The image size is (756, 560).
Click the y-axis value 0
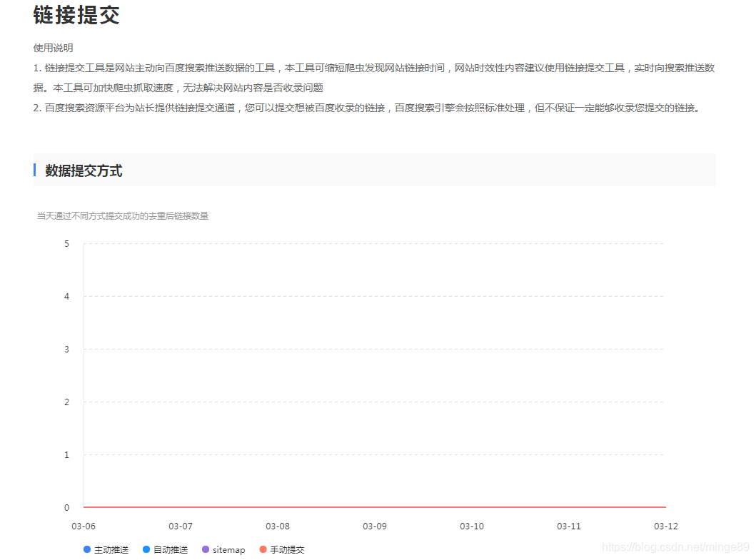pyautogui.click(x=66, y=507)
